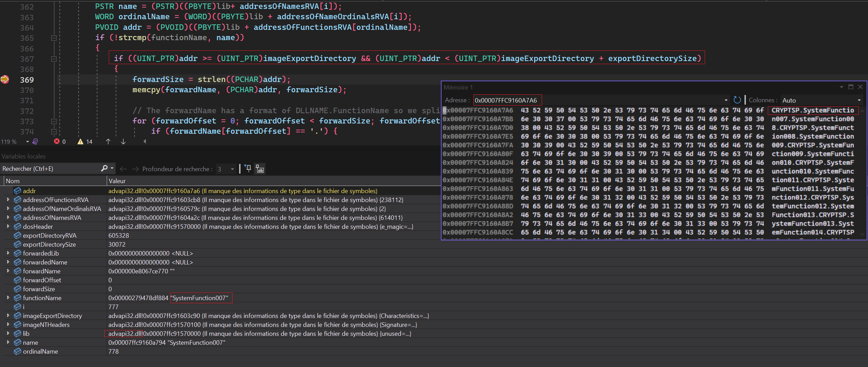The width and height of the screenshot is (868, 367).
Task: Toggle the raw/ab display pin icon
Action: pyautogui.click(x=260, y=169)
